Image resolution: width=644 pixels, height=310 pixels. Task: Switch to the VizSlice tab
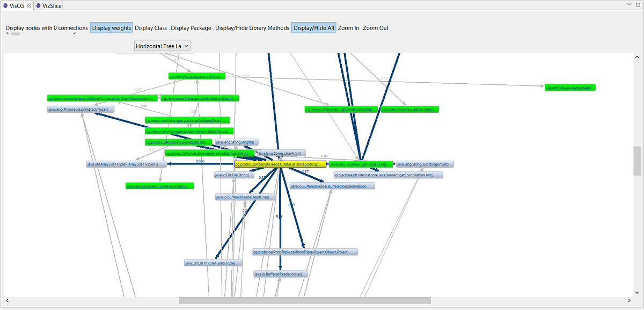pyautogui.click(x=50, y=6)
